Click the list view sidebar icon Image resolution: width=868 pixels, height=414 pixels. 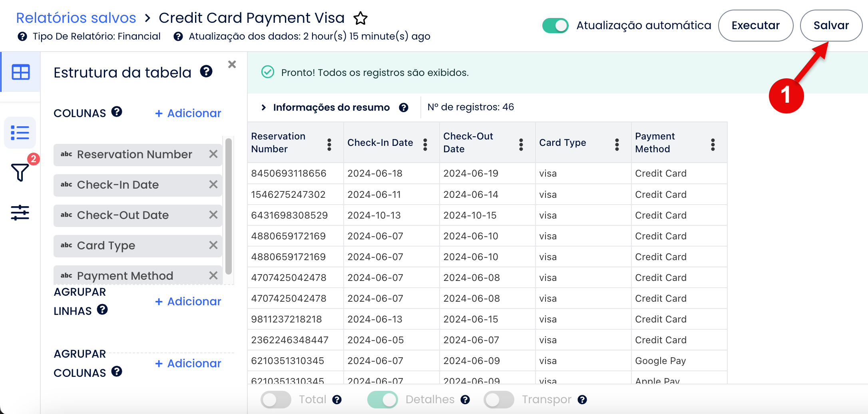(20, 133)
